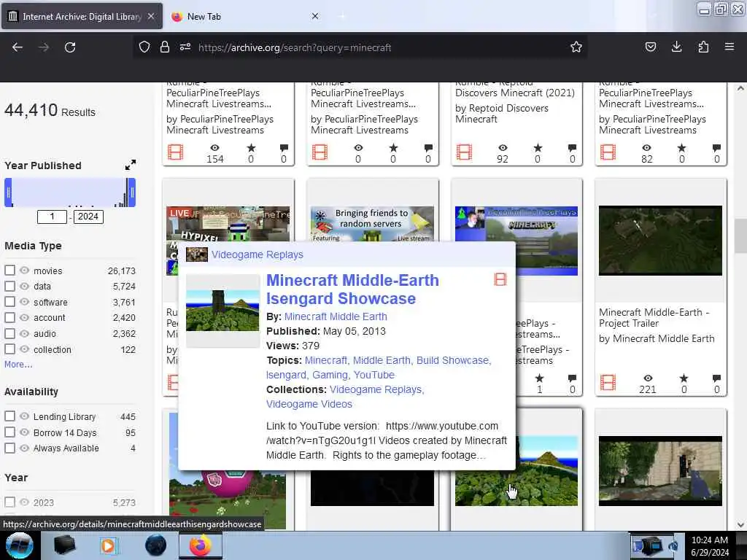747x560 pixels.
Task: Click movie icon on the 82-views card
Action: 608,152
